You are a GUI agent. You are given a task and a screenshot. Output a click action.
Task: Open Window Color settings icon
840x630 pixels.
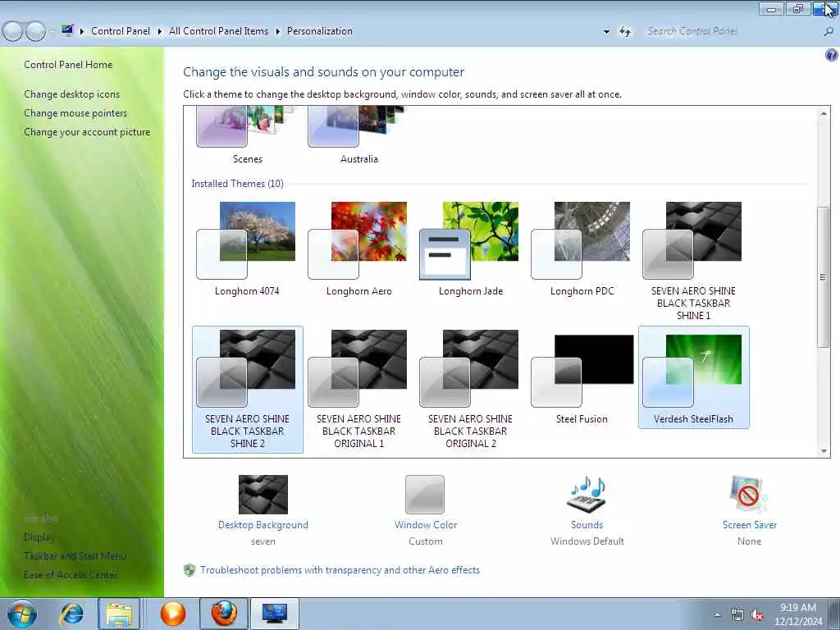425,494
